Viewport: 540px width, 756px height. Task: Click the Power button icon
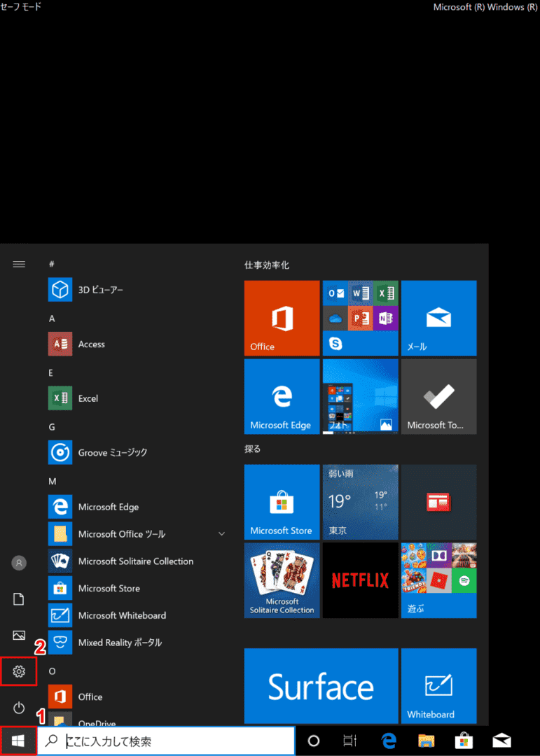[x=19, y=708]
